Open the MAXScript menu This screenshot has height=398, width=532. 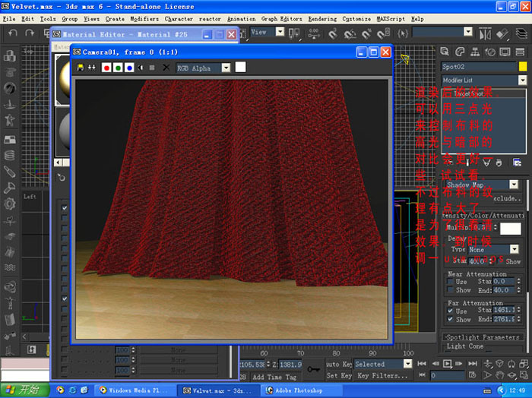point(391,19)
